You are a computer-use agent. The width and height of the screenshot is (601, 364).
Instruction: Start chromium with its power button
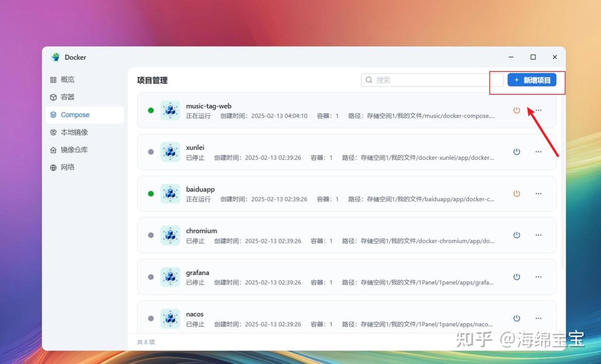click(x=516, y=235)
